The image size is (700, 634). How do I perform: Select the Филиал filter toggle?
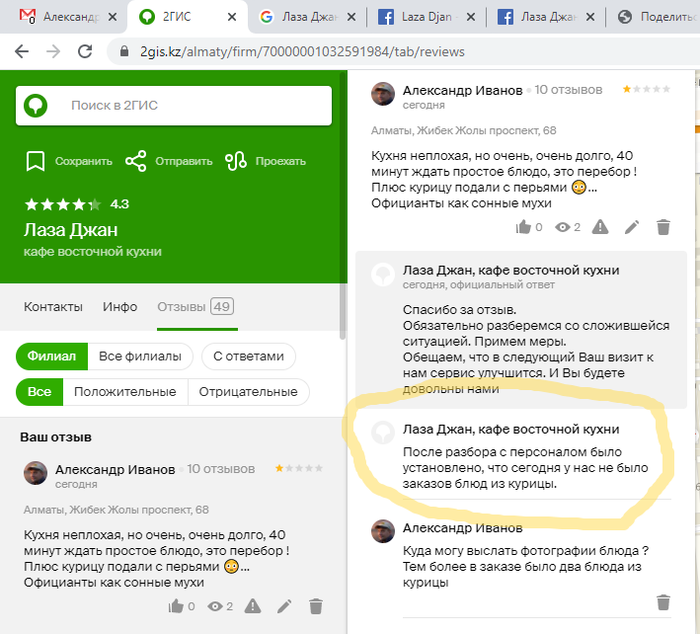(52, 356)
